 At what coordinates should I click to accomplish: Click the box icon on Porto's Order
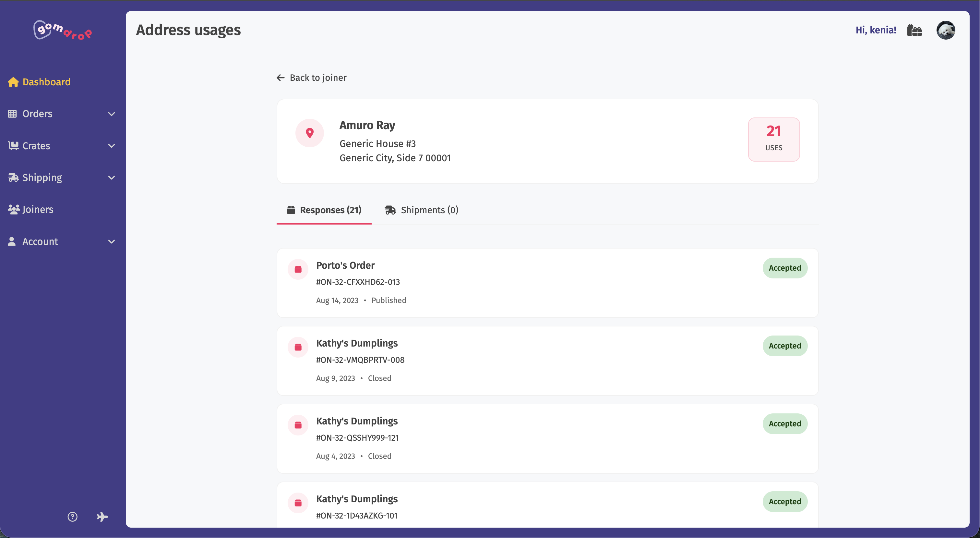[298, 270]
